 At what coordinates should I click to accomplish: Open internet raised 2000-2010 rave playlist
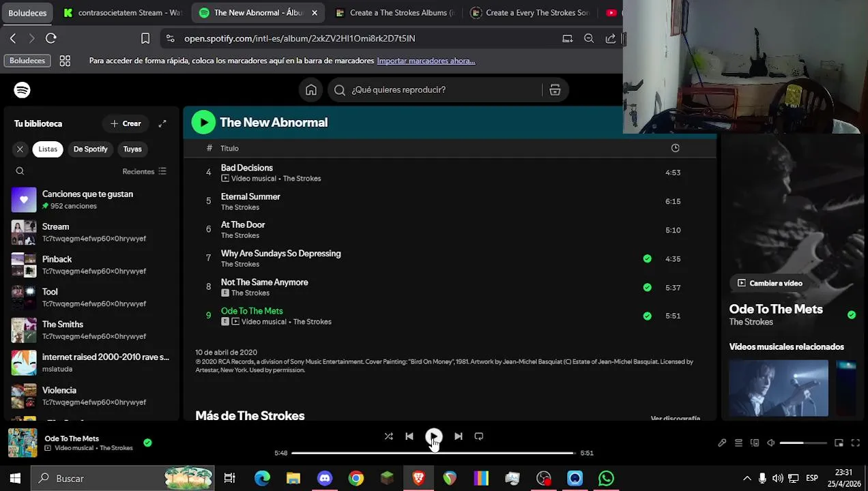click(90, 363)
